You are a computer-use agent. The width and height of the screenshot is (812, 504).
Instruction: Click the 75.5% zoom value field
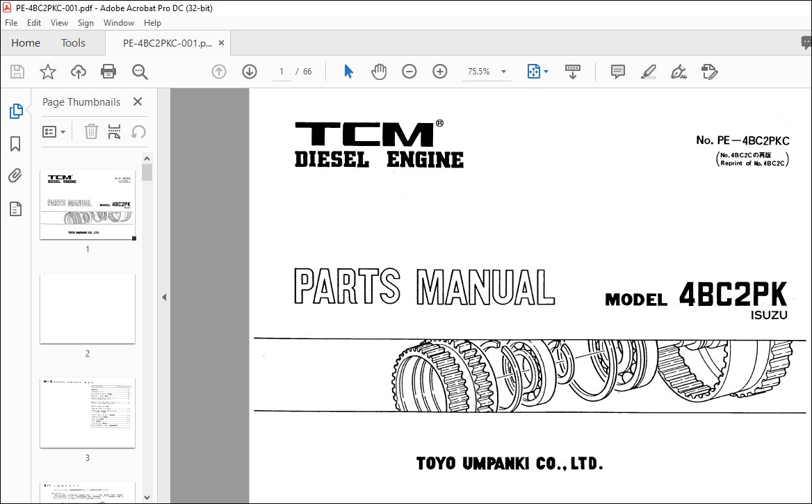tap(478, 72)
